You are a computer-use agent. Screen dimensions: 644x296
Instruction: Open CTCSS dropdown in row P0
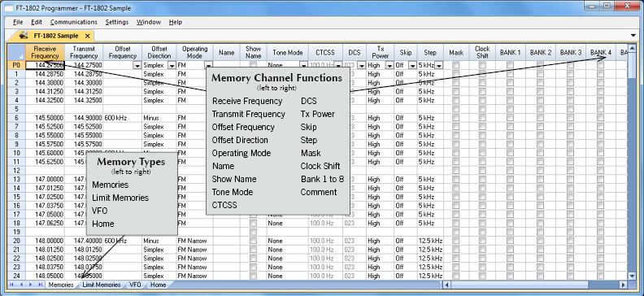(x=338, y=65)
